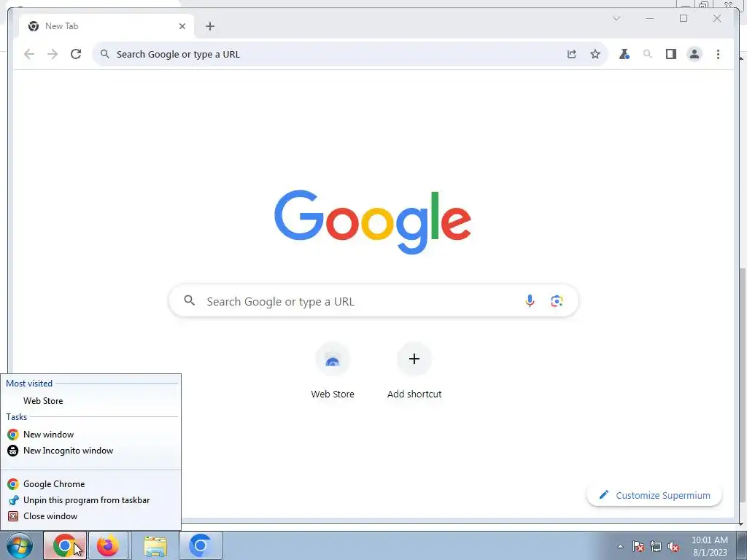Click the browser forward arrow

53,54
